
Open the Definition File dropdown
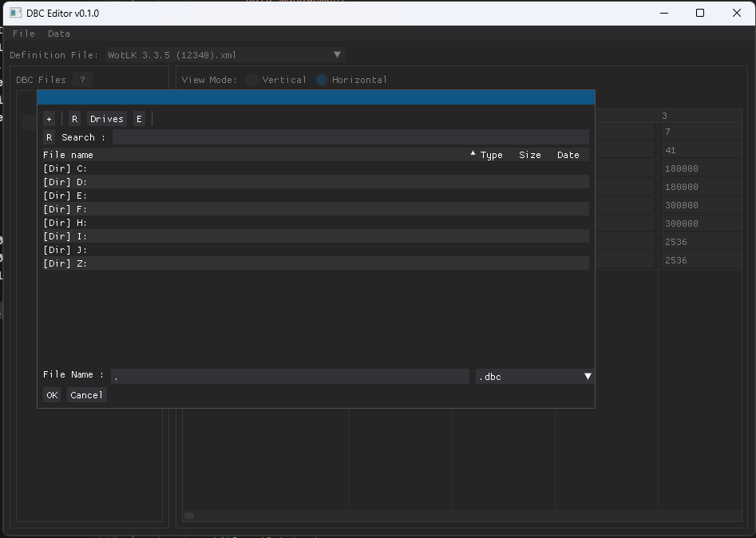[337, 54]
